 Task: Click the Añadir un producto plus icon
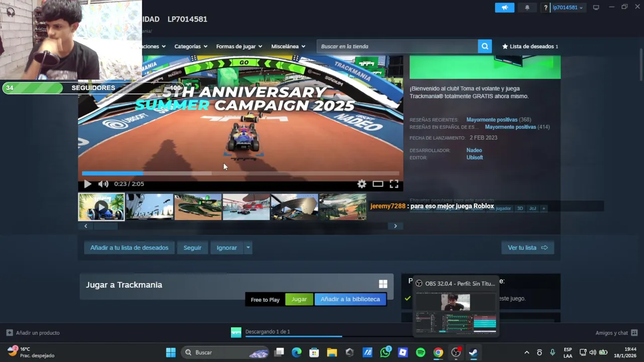coord(9,333)
